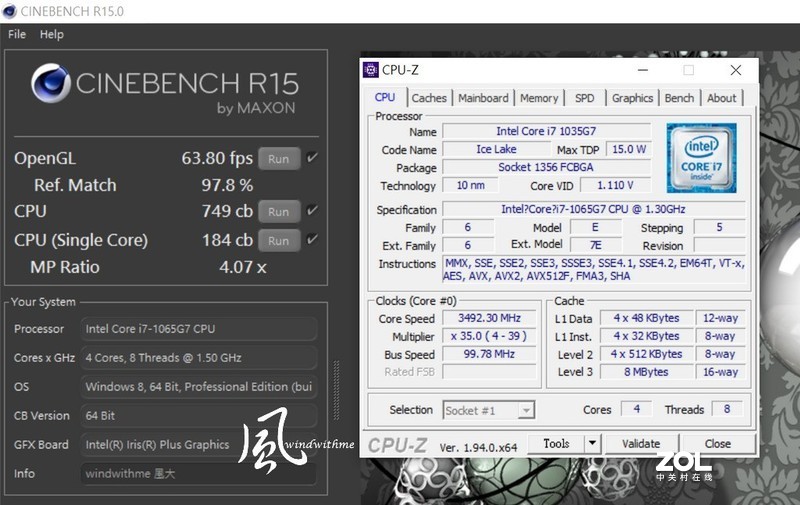Click the Level 3 value 8 MBytes
The image size is (800, 505).
[x=646, y=372]
